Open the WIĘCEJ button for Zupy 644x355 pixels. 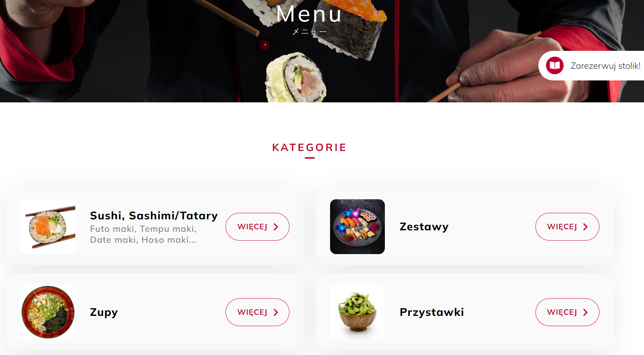point(257,312)
